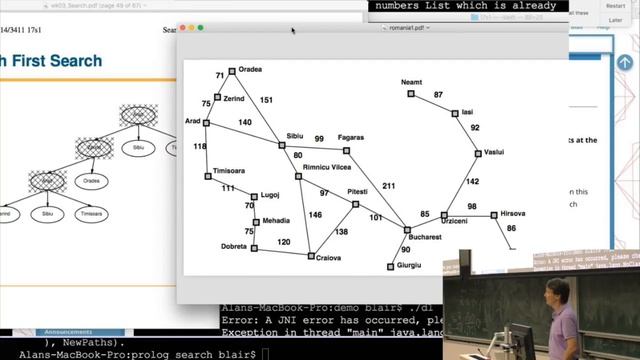
Task: Click the 'Rimnicu Vilcea' city label
Action: pyautogui.click(x=327, y=167)
